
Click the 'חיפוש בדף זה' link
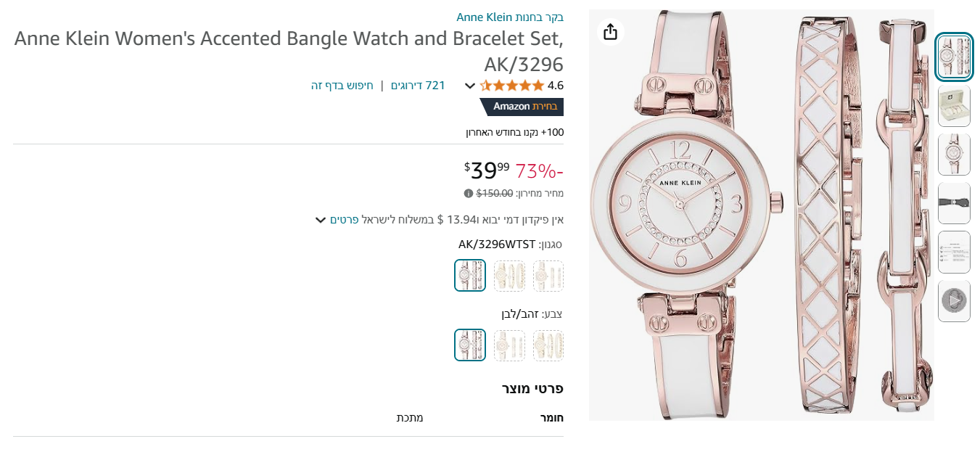(342, 86)
